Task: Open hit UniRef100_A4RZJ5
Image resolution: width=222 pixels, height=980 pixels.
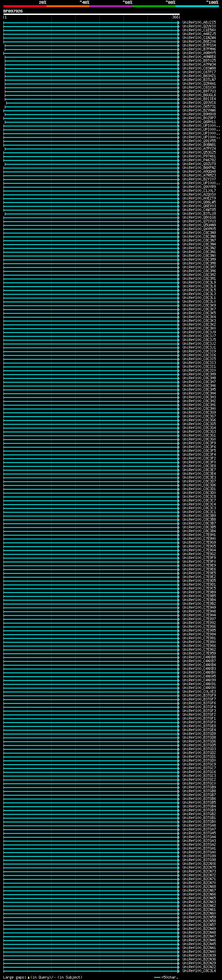Action: coord(199,34)
